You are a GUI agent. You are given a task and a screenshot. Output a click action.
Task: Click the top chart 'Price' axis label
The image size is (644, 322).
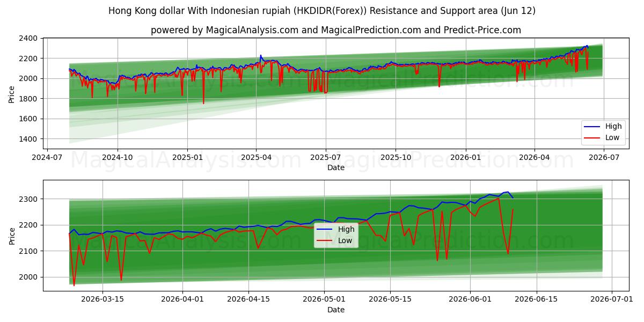(12, 94)
